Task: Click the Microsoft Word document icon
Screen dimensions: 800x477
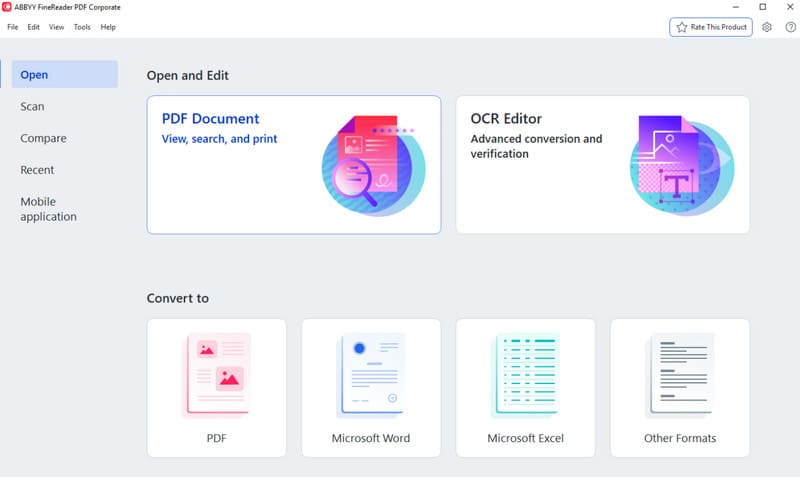Action: pyautogui.click(x=371, y=375)
